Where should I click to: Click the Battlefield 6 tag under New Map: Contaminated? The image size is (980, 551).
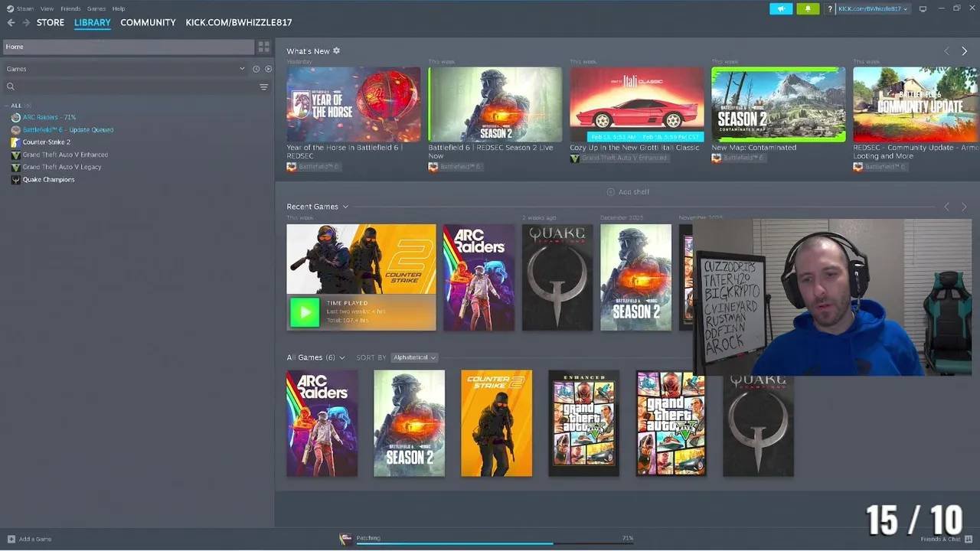[x=737, y=158]
